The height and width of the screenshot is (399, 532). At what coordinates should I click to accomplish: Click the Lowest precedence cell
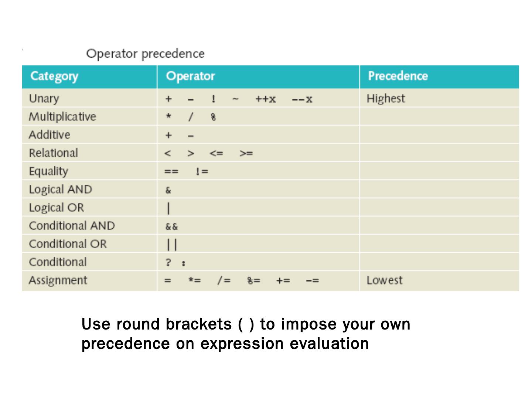pos(384,280)
